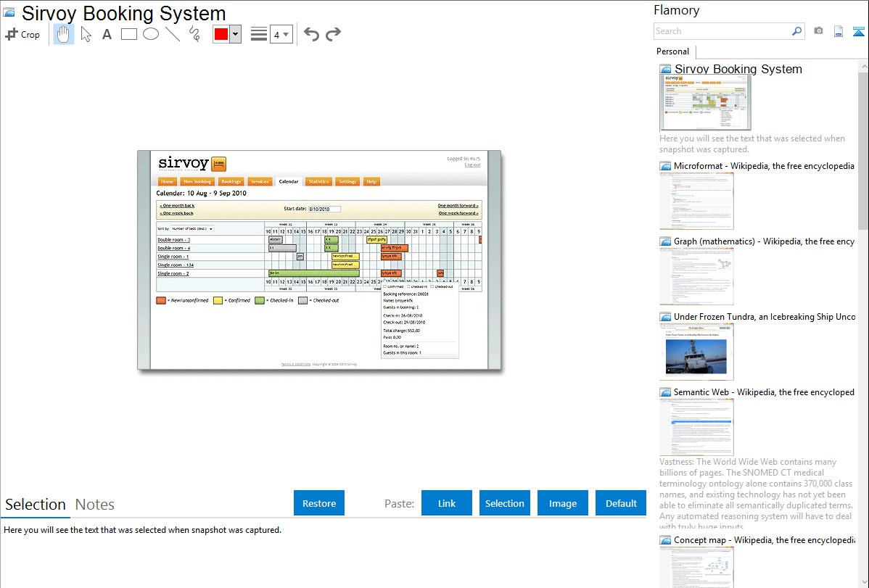Click Concept map - Wikipedia title

765,539
